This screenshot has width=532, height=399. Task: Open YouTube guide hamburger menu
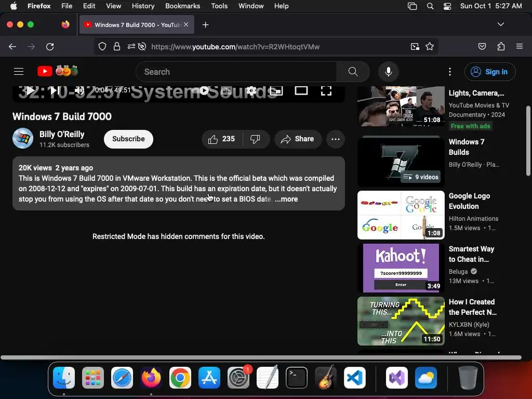tap(19, 72)
